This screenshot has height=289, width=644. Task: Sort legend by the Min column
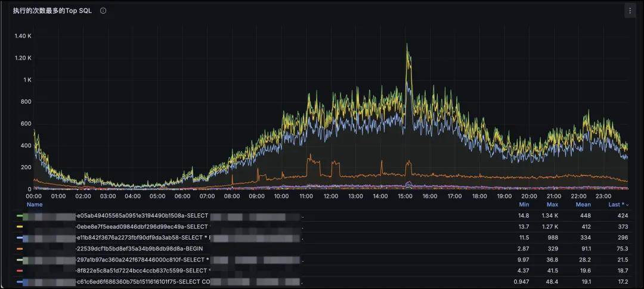[524, 204]
